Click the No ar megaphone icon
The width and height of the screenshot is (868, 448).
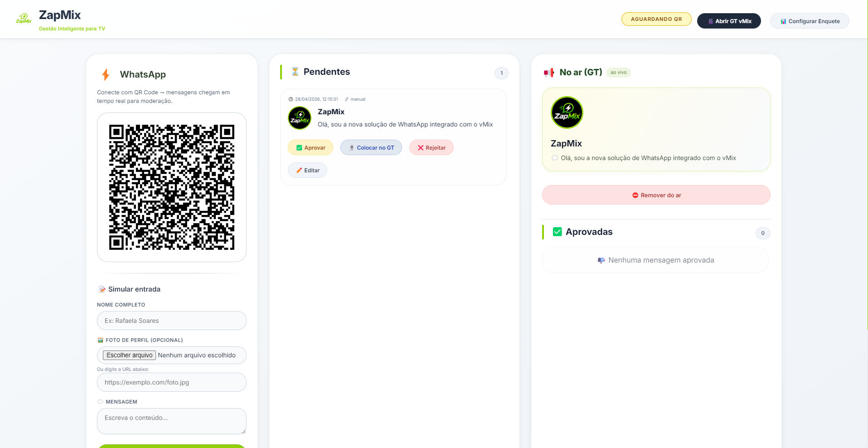[x=549, y=73]
